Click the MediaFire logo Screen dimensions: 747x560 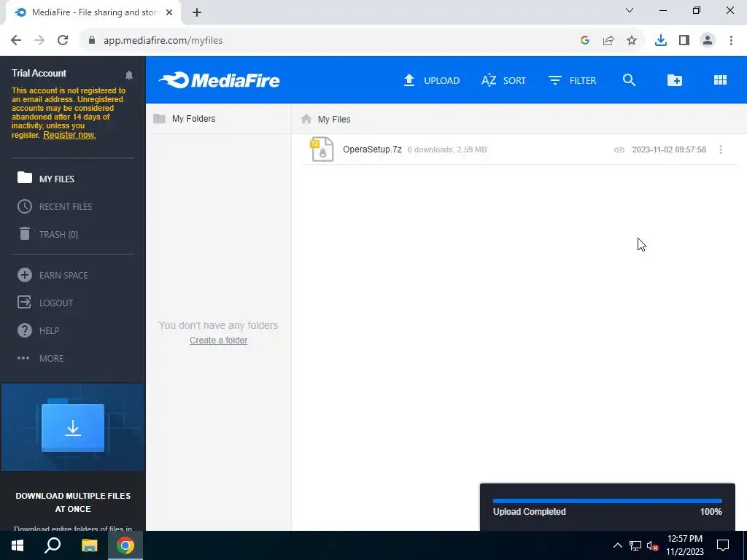coord(219,80)
